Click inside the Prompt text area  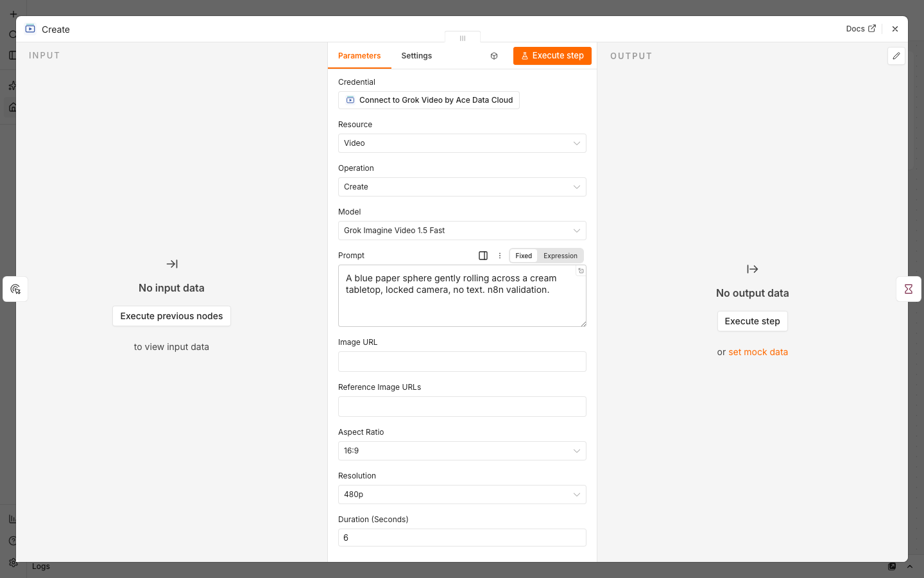coord(462,296)
